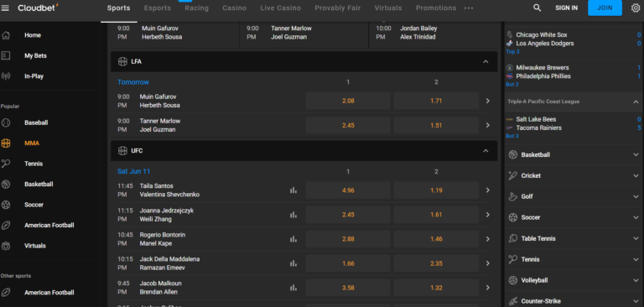Click the MMA icon in sidebar
The height and width of the screenshot is (307, 644).
(x=6, y=143)
